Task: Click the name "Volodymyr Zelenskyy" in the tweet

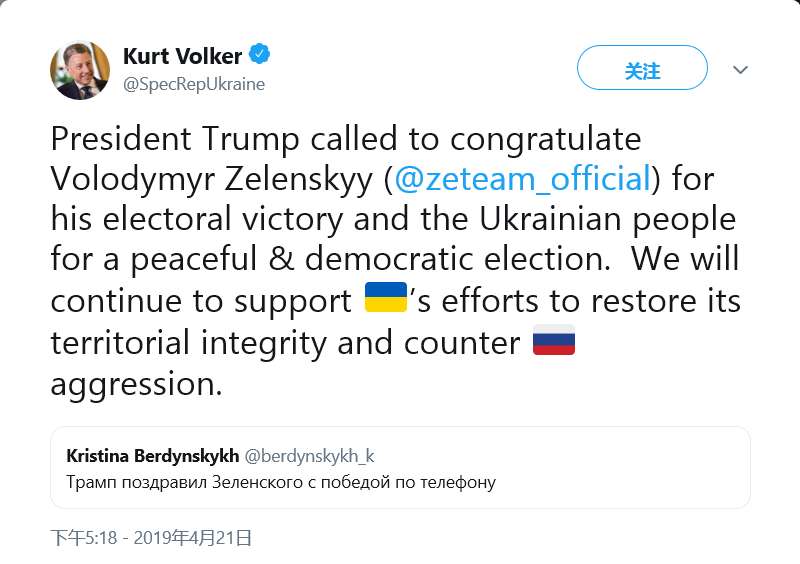Action: point(211,179)
